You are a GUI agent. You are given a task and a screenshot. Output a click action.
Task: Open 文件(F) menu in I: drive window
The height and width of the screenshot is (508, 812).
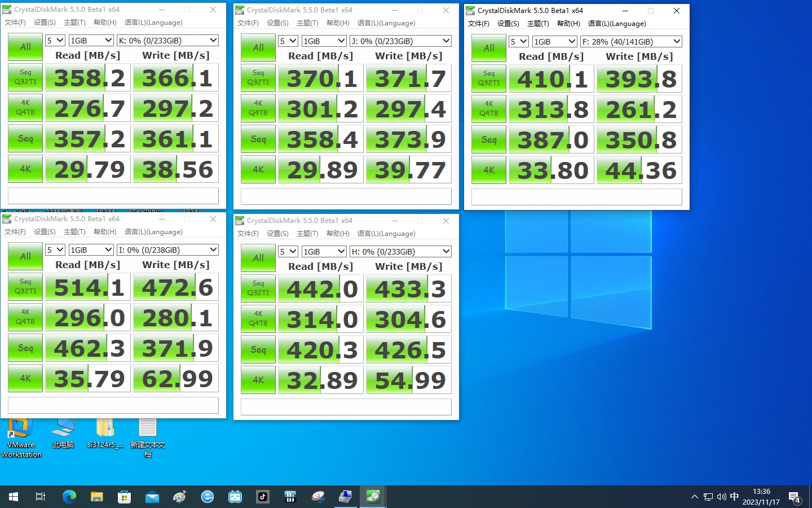tap(15, 232)
